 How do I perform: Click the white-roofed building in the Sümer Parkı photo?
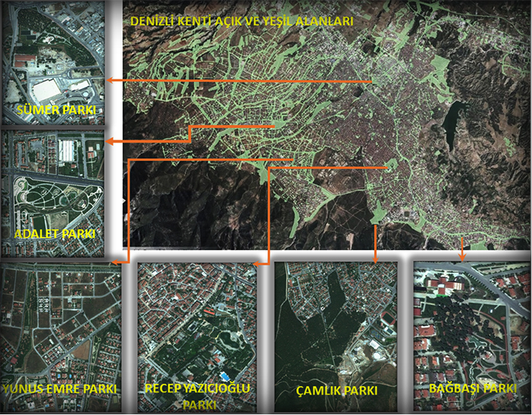(x=47, y=90)
